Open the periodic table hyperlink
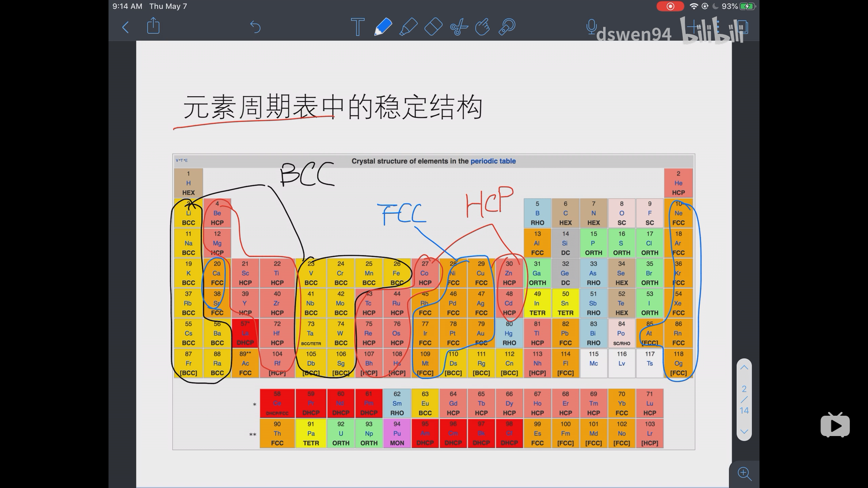 coord(493,161)
